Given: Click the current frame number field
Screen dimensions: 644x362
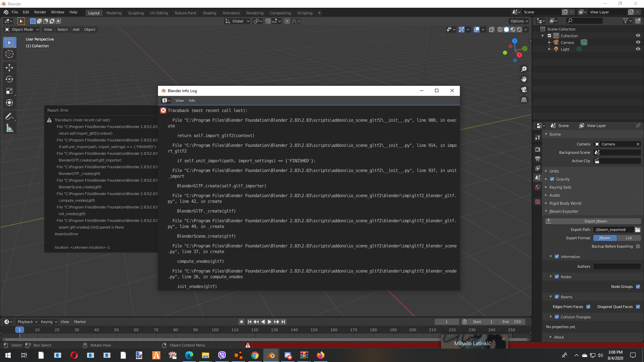Looking at the screenshot, I should pos(446,322).
